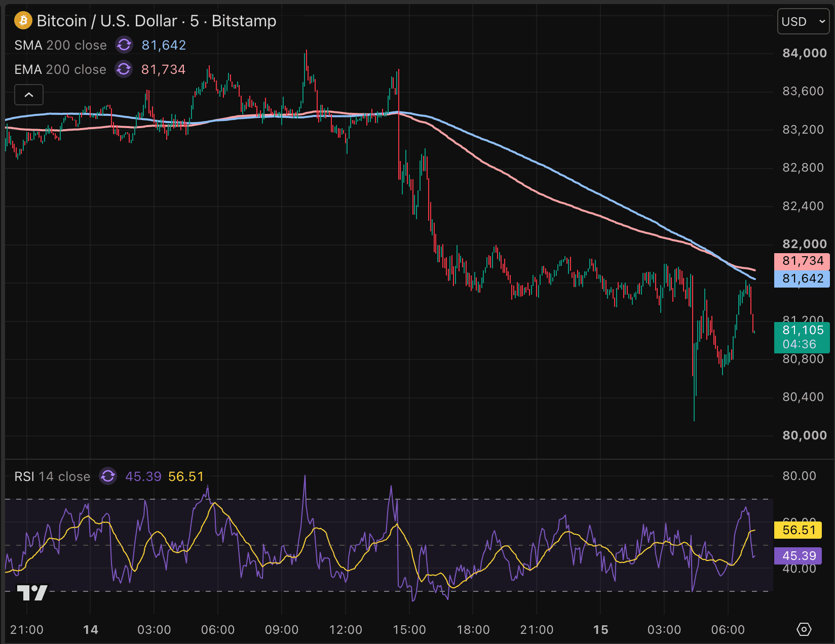Click the yellow 56.51 RSI-MA label
835x644 pixels.
click(x=798, y=530)
